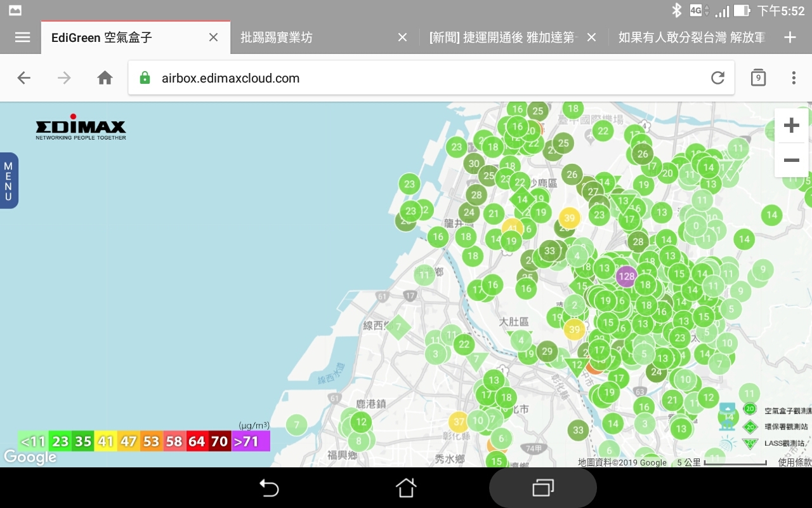Select the 30 sensor marker
Image resolution: width=812 pixels, height=508 pixels.
coord(474,163)
